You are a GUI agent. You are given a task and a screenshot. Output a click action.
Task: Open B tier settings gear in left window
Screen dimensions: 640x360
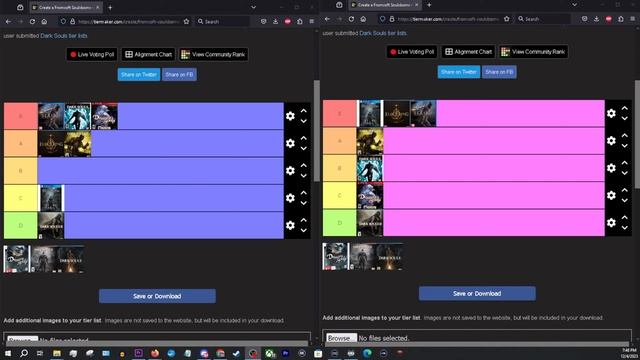[x=290, y=171]
